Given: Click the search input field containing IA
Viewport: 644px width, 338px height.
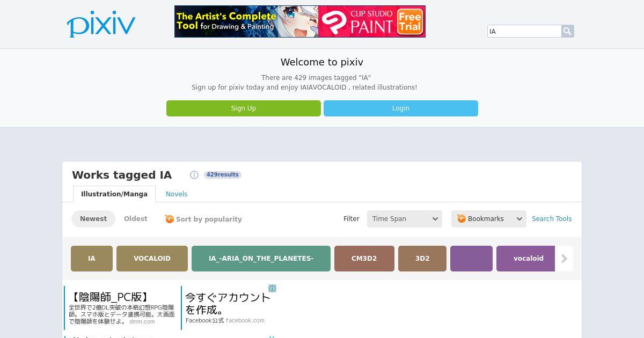Looking at the screenshot, I should 524,31.
